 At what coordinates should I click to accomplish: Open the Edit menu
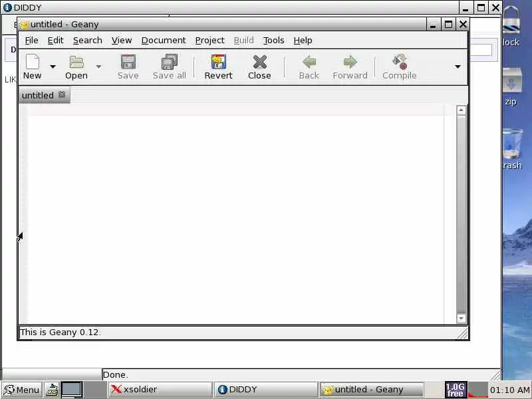click(56, 41)
